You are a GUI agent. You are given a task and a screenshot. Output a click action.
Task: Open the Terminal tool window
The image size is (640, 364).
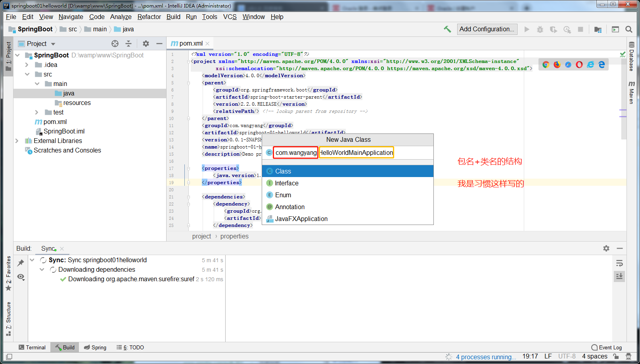[x=32, y=347]
